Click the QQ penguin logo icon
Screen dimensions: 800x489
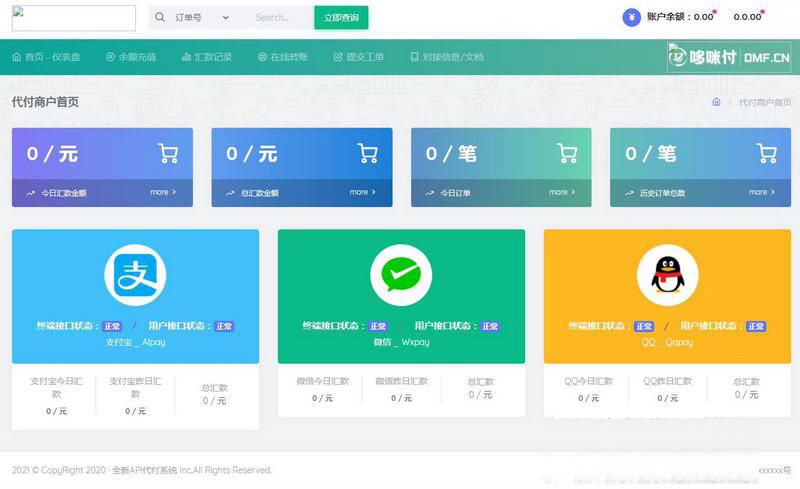coord(667,275)
